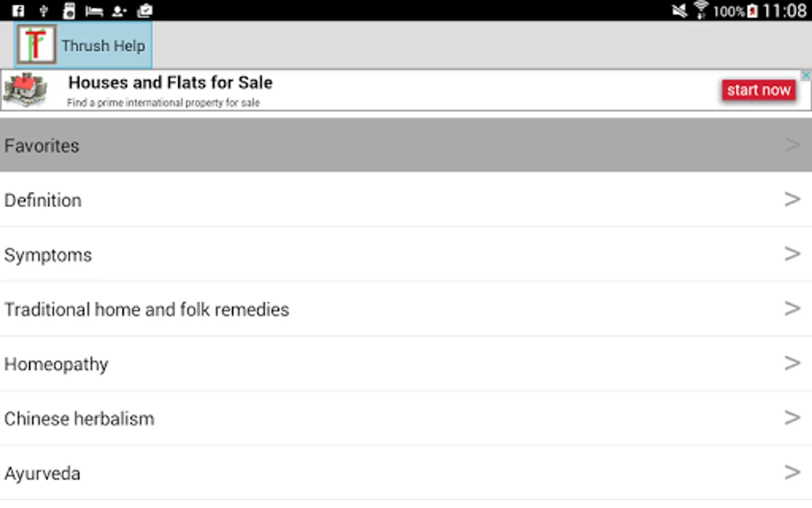Screen dimensions: 812x508
Task: Select the Chinese herbalism entry
Action: pyautogui.click(x=79, y=419)
